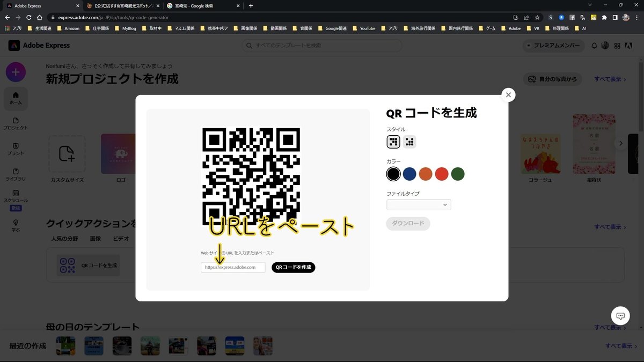Click the ダウンロード button
Viewport: 644px width, 362px height.
pyautogui.click(x=408, y=223)
